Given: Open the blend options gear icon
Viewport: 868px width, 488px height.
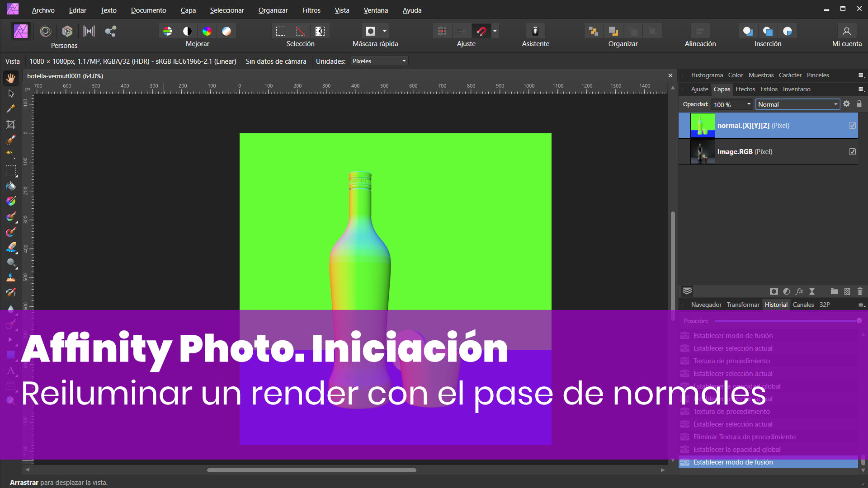Looking at the screenshot, I should coord(846,104).
